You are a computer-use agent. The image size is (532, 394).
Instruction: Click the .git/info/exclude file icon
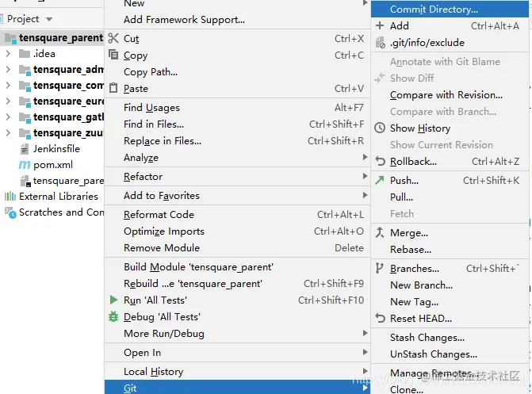[x=381, y=43]
